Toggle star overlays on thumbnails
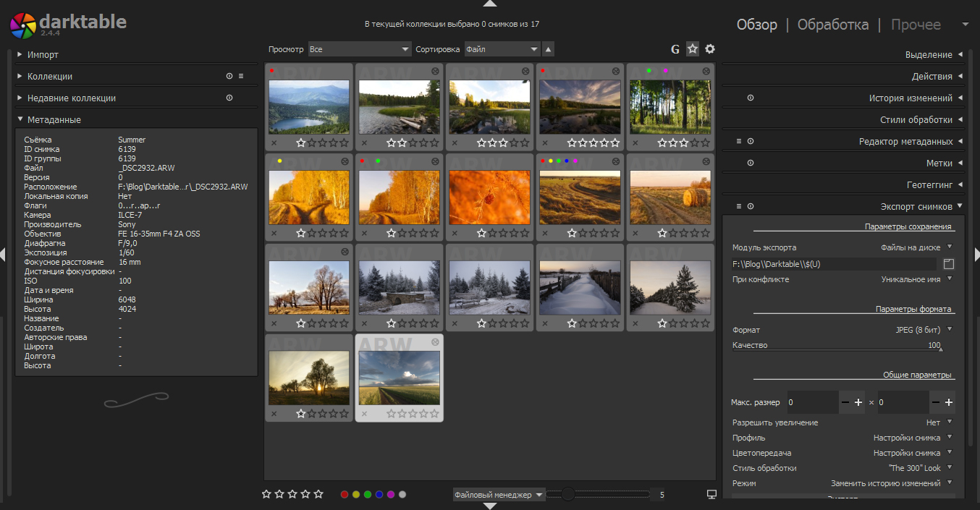This screenshot has width=980, height=510. pyautogui.click(x=693, y=49)
